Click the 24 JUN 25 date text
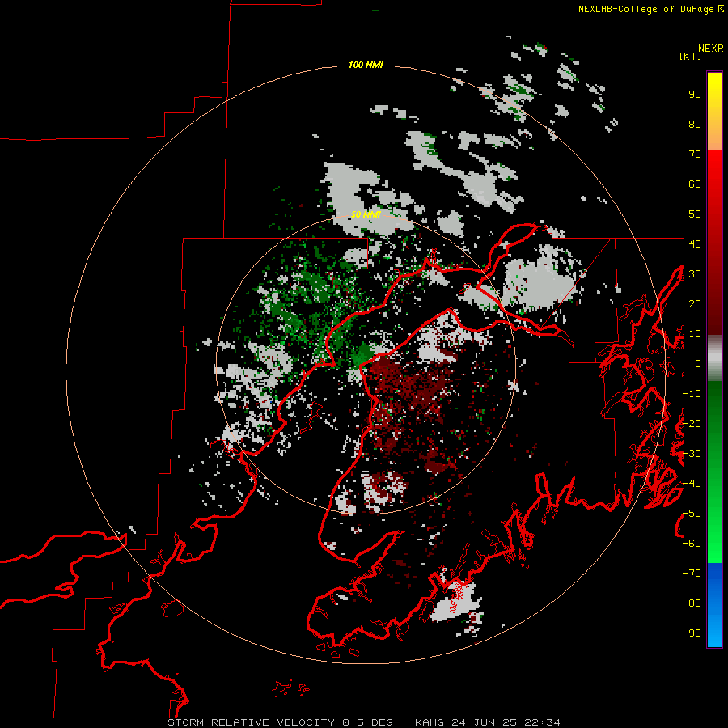728x728 pixels. coord(483,722)
